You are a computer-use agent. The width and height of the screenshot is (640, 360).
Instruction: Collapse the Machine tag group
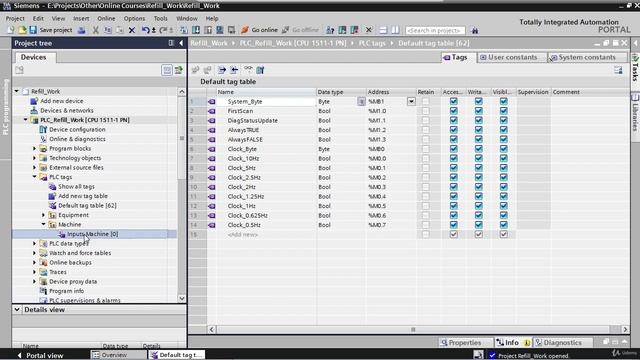(44, 224)
